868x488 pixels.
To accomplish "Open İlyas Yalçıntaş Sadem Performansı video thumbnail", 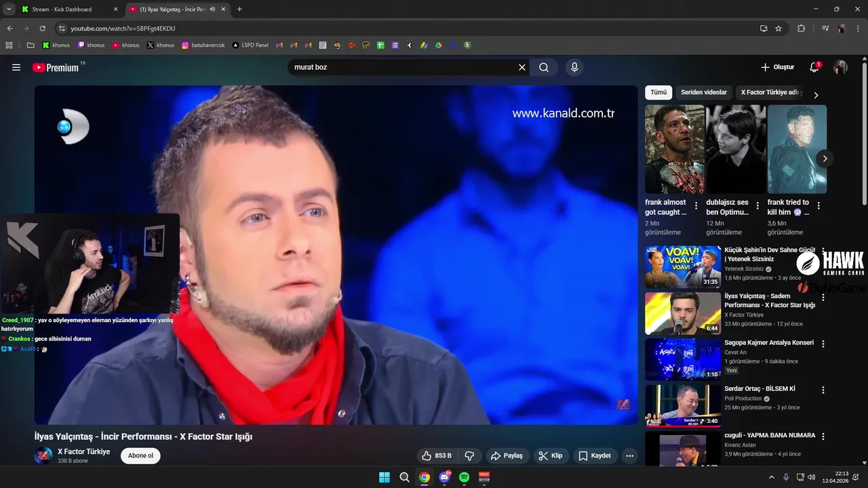I will point(683,314).
